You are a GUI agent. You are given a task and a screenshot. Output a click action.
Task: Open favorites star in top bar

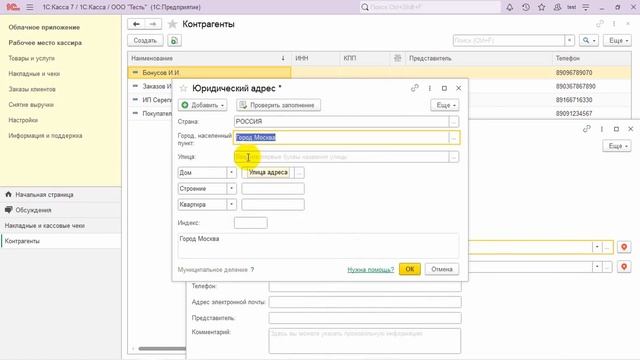coord(542,7)
